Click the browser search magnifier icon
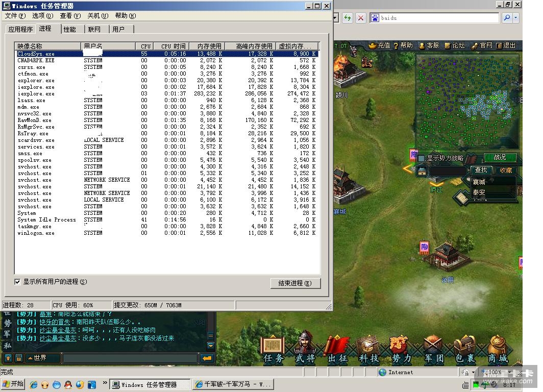 (x=507, y=17)
